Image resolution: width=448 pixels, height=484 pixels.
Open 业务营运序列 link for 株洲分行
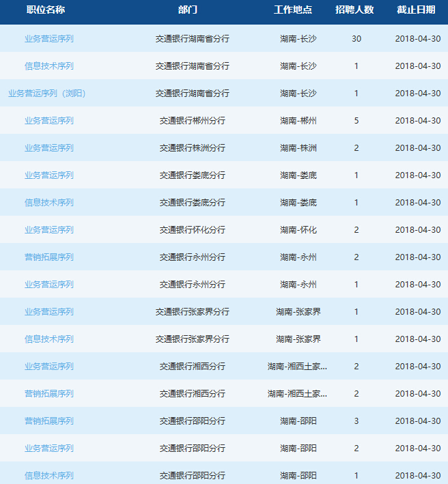coord(49,148)
